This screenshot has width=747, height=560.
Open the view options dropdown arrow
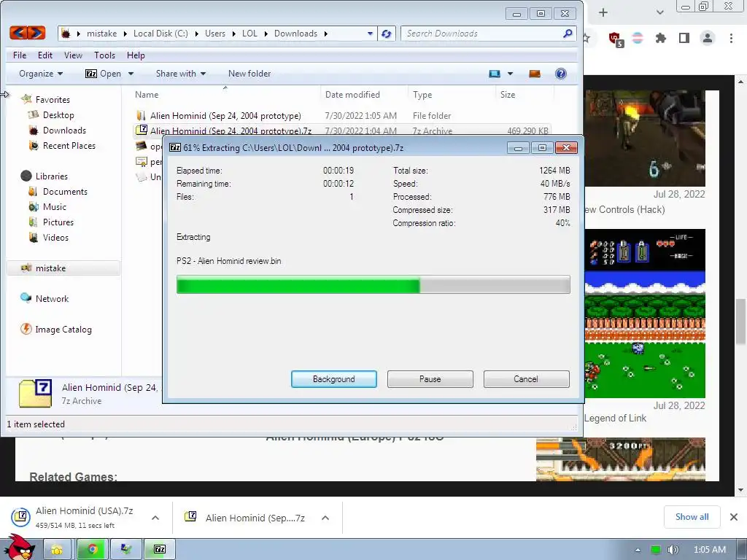510,74
